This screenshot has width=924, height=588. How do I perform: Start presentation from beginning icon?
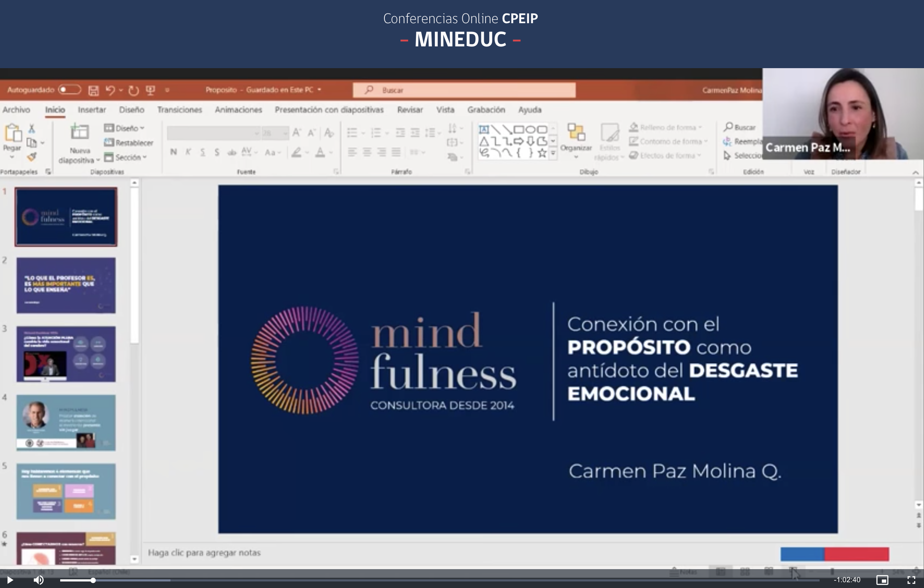150,90
